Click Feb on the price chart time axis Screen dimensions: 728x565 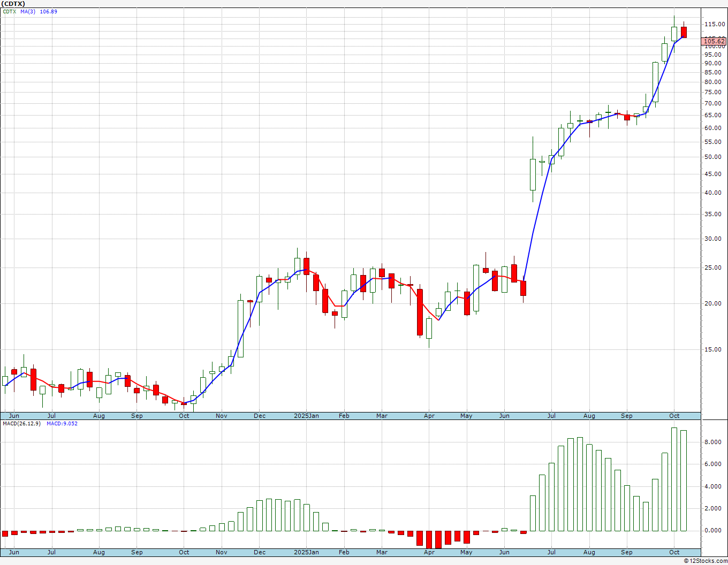(x=344, y=416)
